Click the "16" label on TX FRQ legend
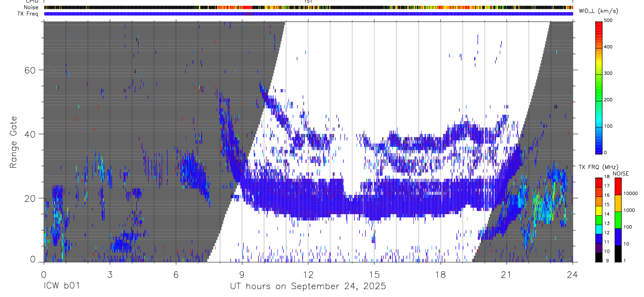The width and height of the screenshot is (644, 297). 607,195
